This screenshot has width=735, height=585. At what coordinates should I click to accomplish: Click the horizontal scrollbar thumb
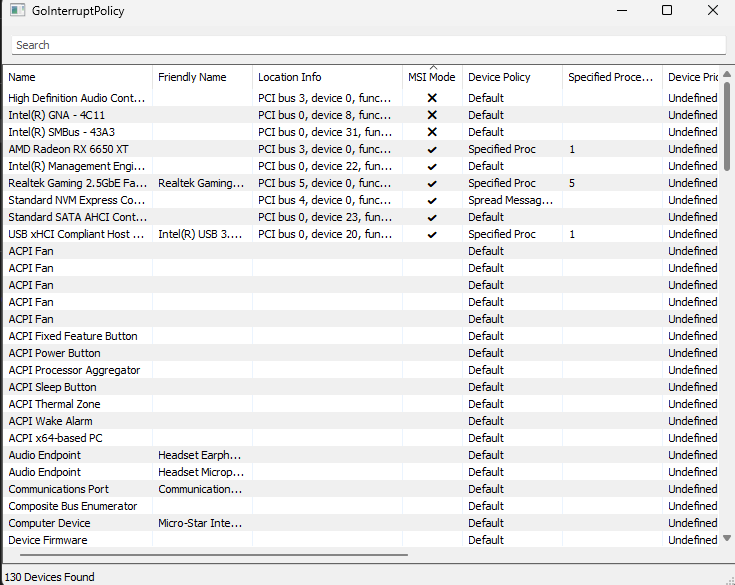point(214,555)
